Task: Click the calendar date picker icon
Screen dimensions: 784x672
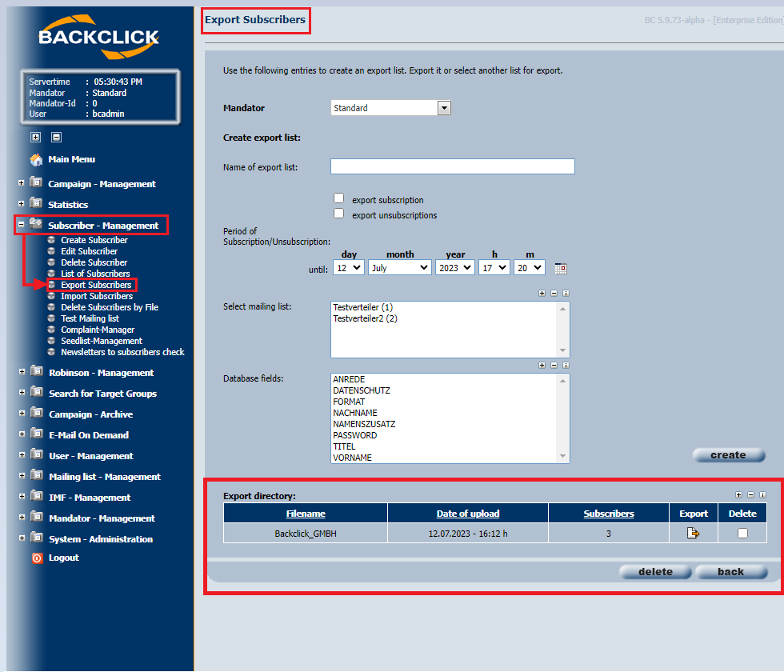Action: click(x=561, y=269)
